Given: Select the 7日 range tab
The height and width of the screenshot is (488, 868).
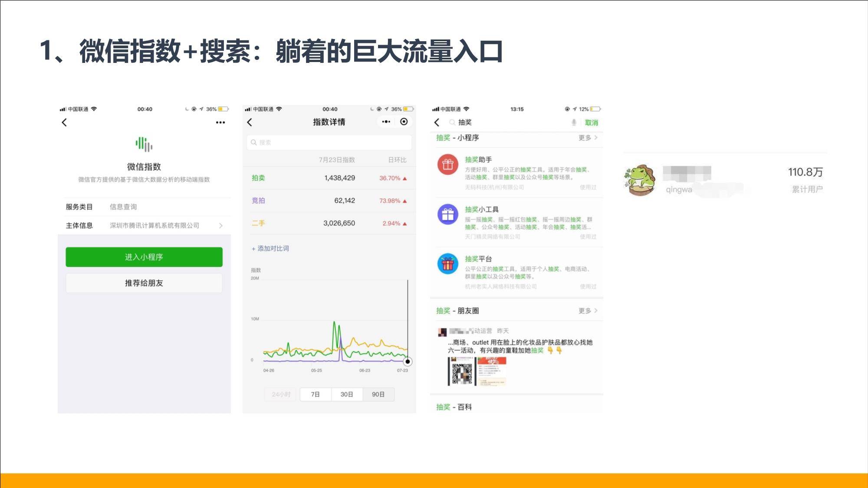Looking at the screenshot, I should 316,394.
